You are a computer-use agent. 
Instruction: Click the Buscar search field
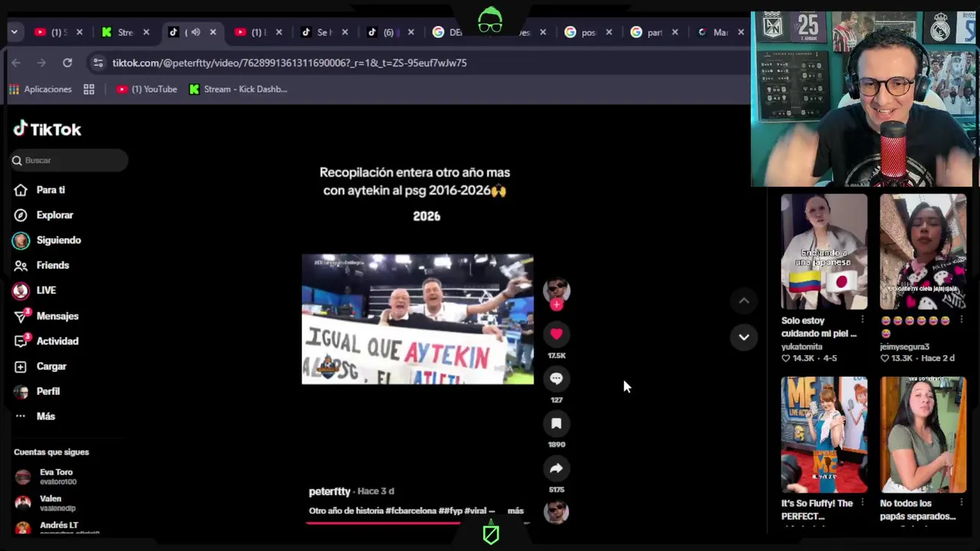[x=69, y=161]
